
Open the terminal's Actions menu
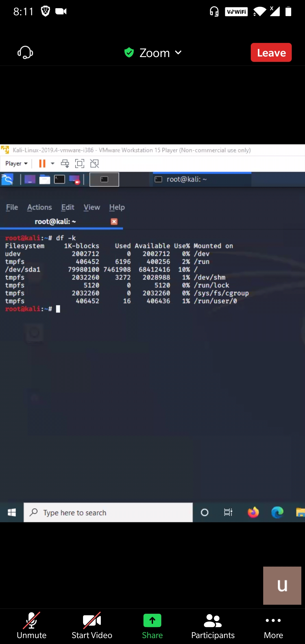tap(40, 207)
